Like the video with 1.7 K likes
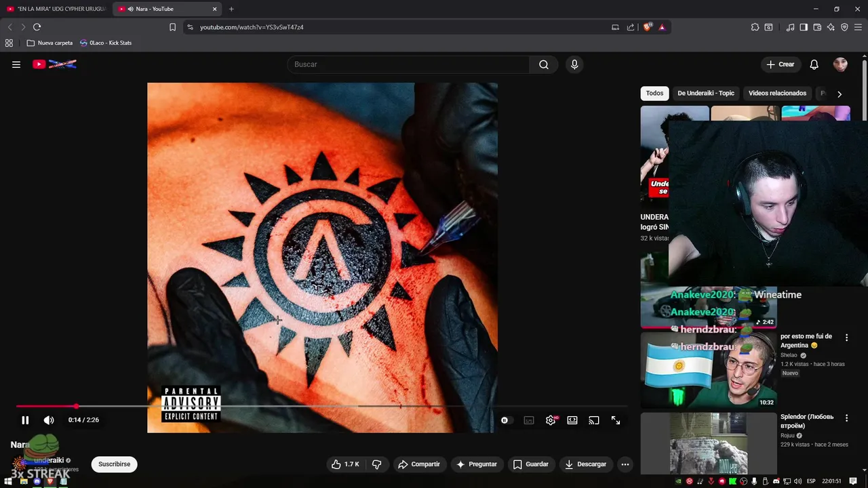Image resolution: width=868 pixels, height=488 pixels. point(345,464)
